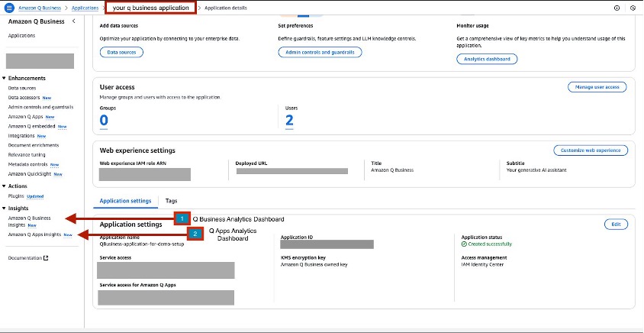Open Metadata controls in the sidebar
644x333 pixels.
pyautogui.click(x=28, y=164)
